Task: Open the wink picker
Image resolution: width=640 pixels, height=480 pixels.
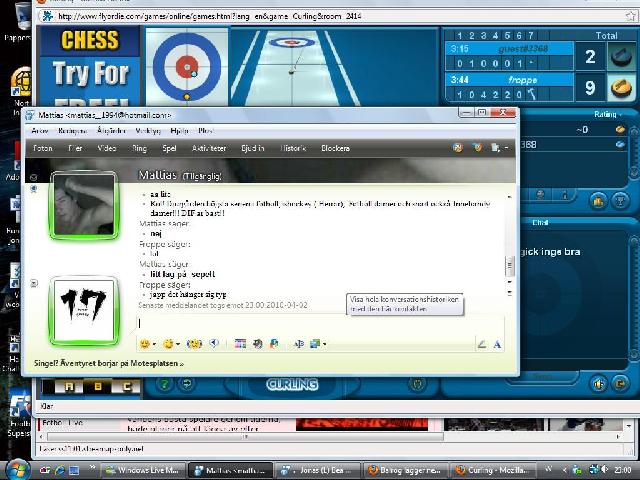Action: click(168, 344)
